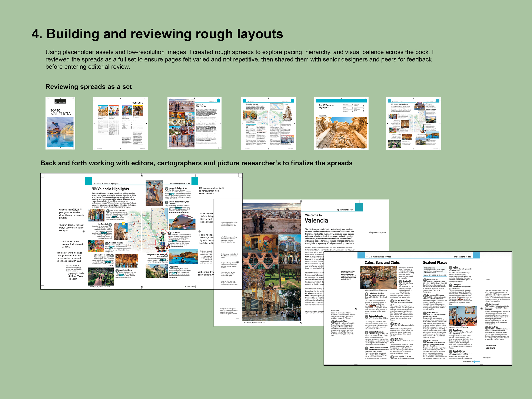Viewport: 532px width, 399px height.
Task: Select the Exploring Valencia spread thumbnail
Action: pyautogui.click(x=268, y=123)
